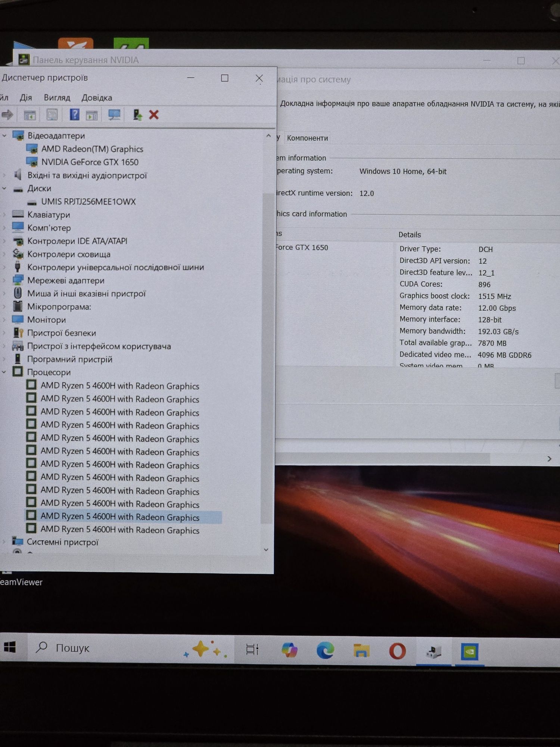This screenshot has height=747, width=560.
Task: Select NVIDIA GeForce GTX 1650 in Device Manager
Action: pos(90,162)
